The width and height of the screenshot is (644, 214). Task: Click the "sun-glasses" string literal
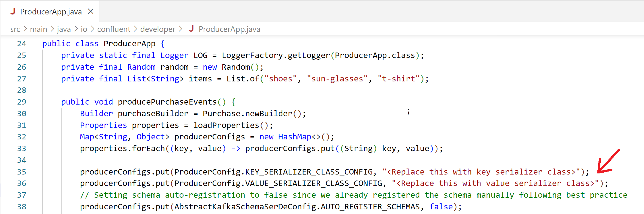point(337,79)
